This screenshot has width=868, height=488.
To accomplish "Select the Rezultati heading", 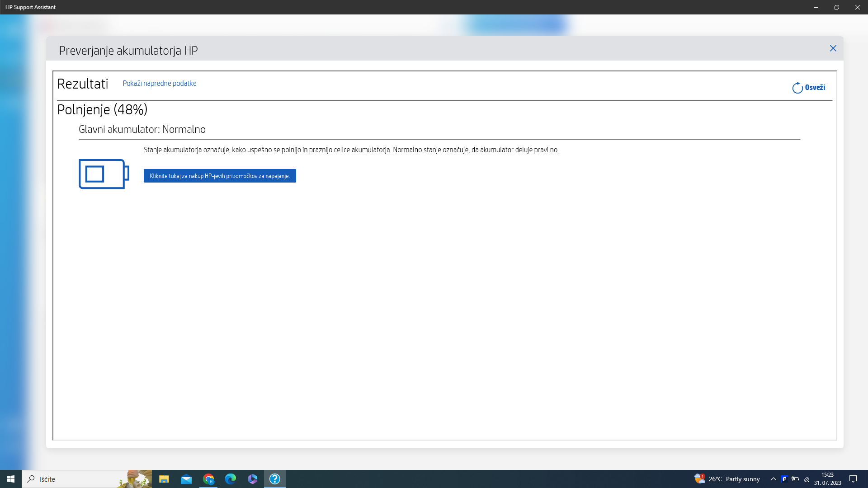I will [x=83, y=84].
